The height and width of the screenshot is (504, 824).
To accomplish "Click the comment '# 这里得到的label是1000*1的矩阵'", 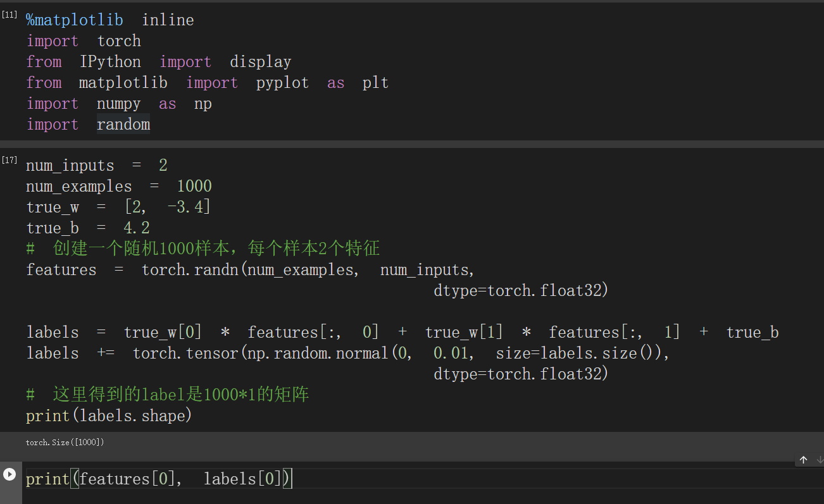I will tap(168, 395).
